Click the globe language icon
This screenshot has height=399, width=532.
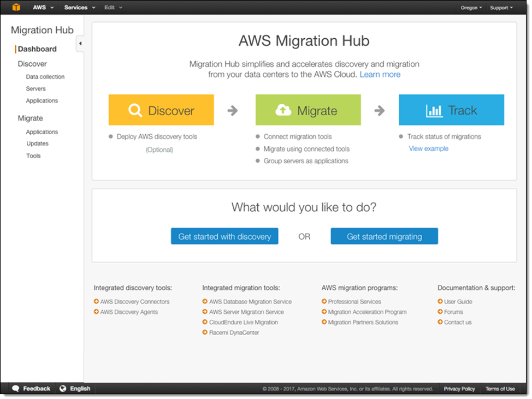tap(63, 389)
